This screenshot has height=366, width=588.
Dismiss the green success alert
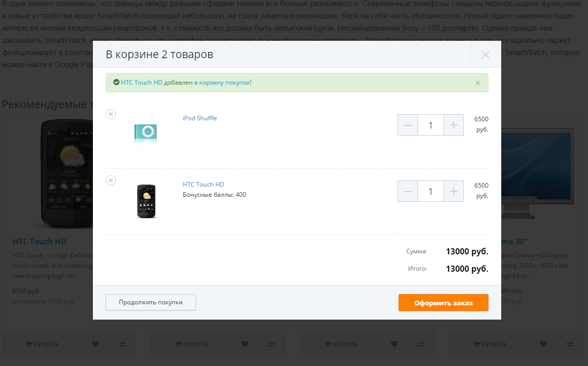coord(477,83)
